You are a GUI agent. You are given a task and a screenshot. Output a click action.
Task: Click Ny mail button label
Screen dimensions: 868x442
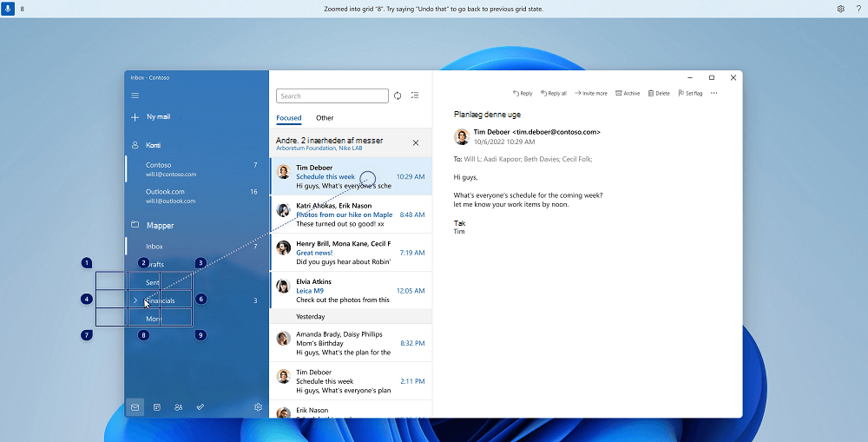[x=158, y=117]
